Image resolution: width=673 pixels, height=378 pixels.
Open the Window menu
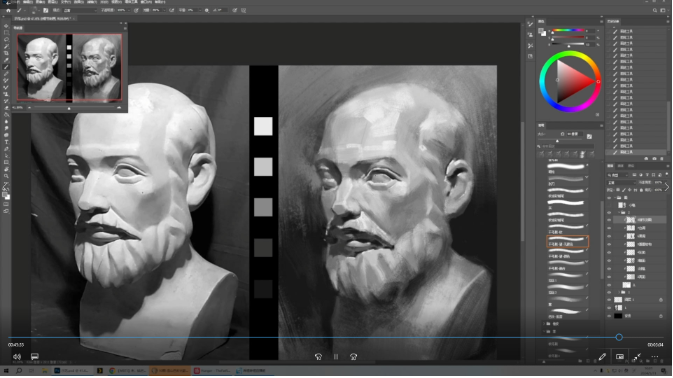point(146,2)
